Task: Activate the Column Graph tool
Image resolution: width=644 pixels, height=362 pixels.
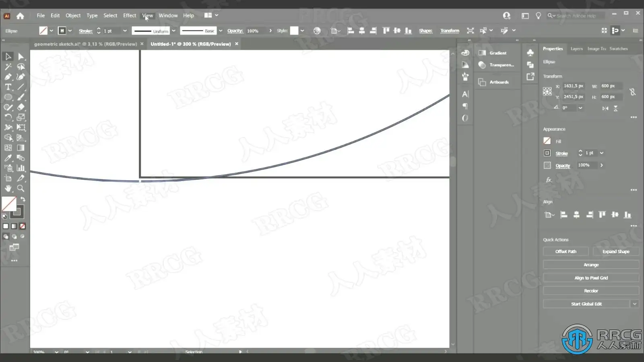Action: click(21, 168)
